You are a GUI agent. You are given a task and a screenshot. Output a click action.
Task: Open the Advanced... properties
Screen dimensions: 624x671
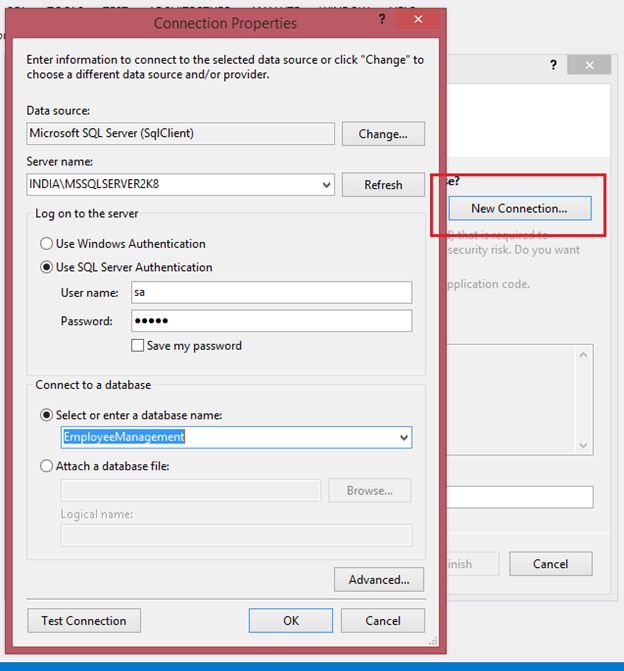pyautogui.click(x=379, y=580)
